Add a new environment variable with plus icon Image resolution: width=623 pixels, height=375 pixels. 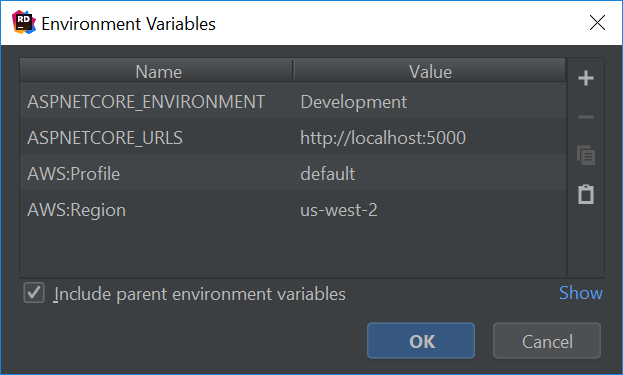point(586,78)
